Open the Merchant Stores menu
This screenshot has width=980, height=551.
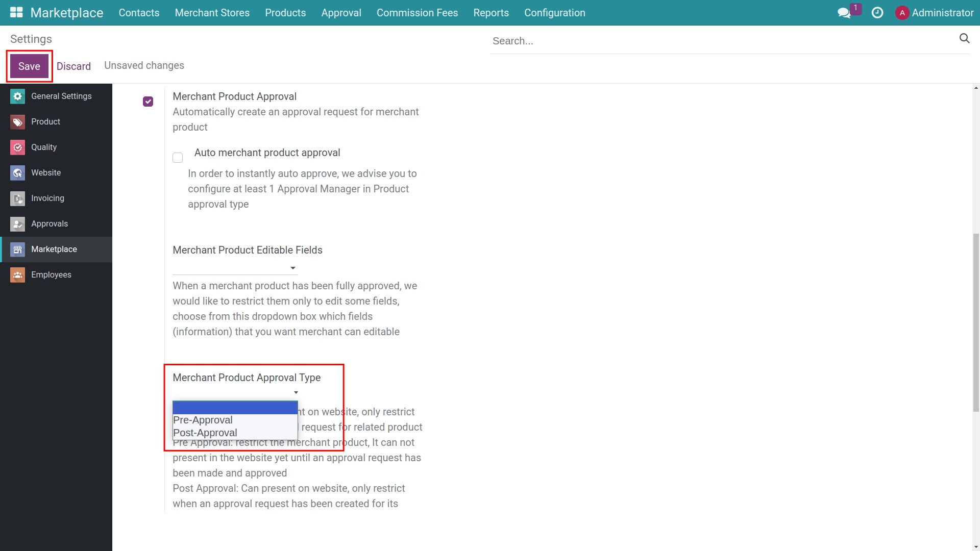pos(212,13)
